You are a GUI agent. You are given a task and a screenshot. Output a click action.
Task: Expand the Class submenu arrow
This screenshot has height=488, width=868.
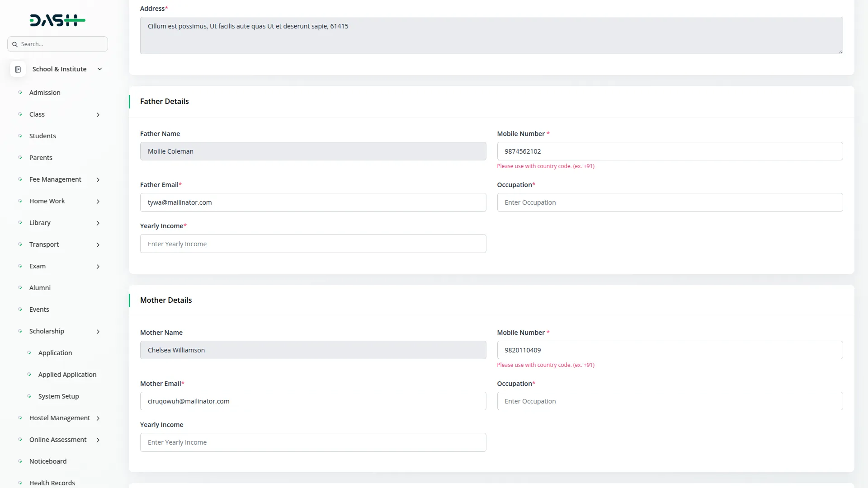point(98,115)
